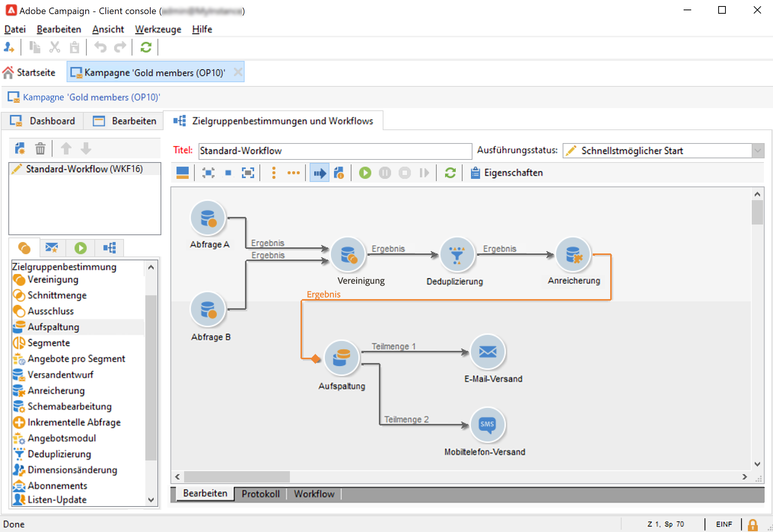
Task: Switch to the Protokoll tab
Action: tap(261, 494)
